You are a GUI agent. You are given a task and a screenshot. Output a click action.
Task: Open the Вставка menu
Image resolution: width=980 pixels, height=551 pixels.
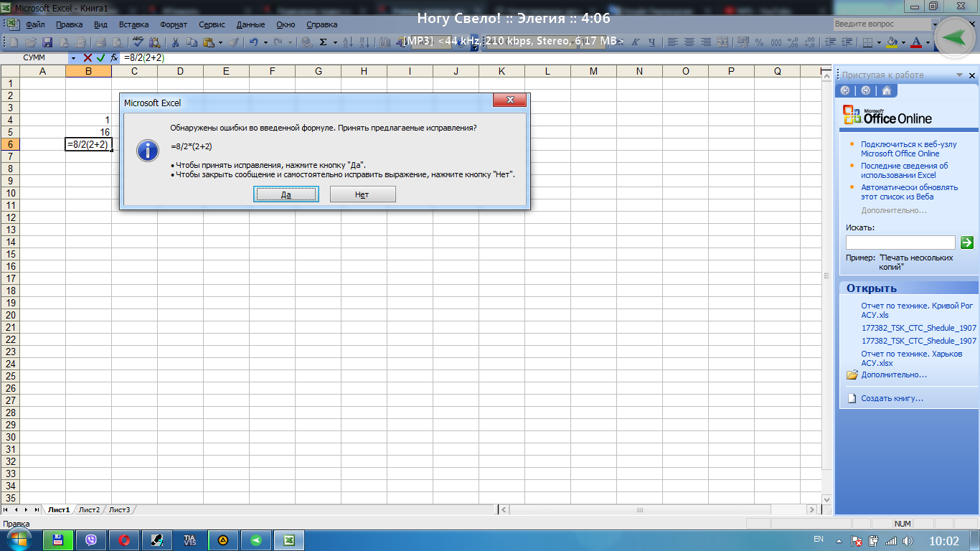(134, 24)
